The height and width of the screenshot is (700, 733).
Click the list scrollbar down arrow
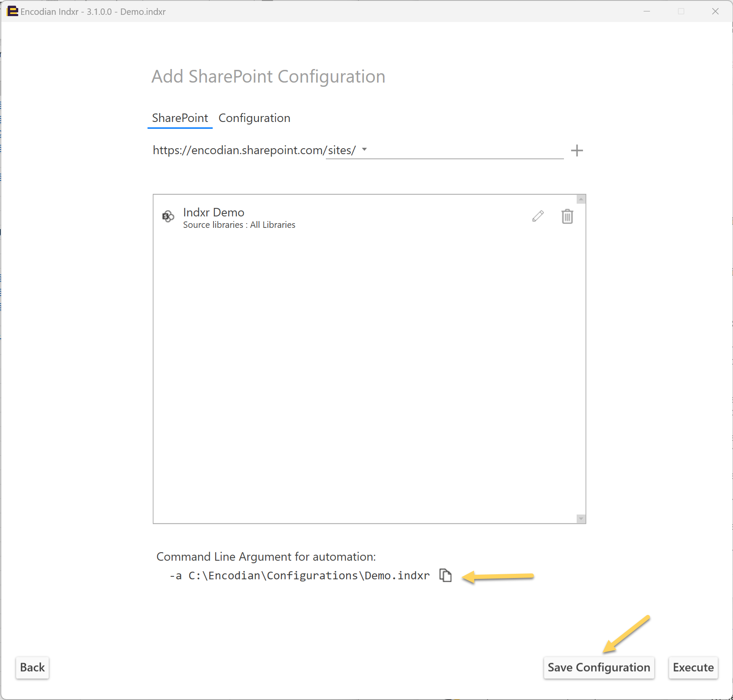pos(581,519)
